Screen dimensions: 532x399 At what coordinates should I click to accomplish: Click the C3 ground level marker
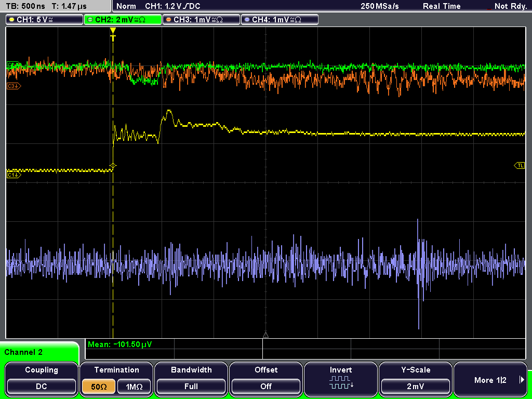click(14, 86)
